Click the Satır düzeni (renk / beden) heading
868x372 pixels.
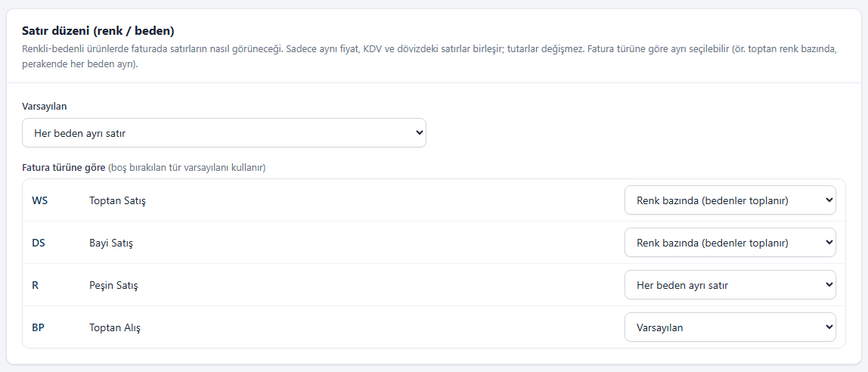tap(98, 31)
